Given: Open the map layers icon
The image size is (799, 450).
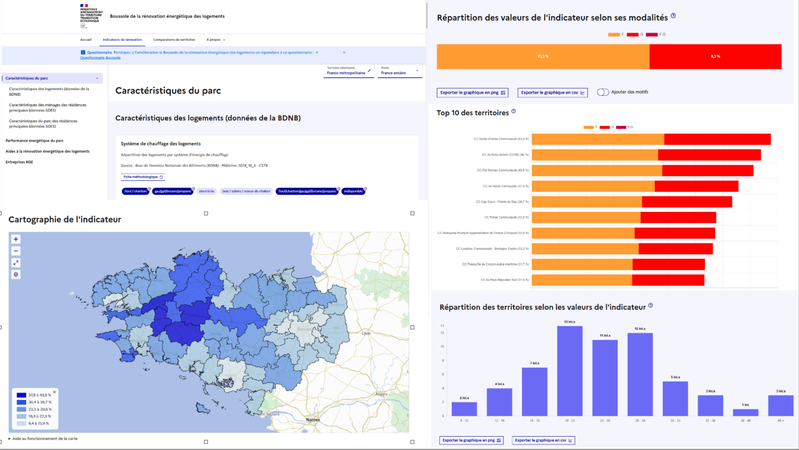Looking at the screenshot, I should [16, 274].
